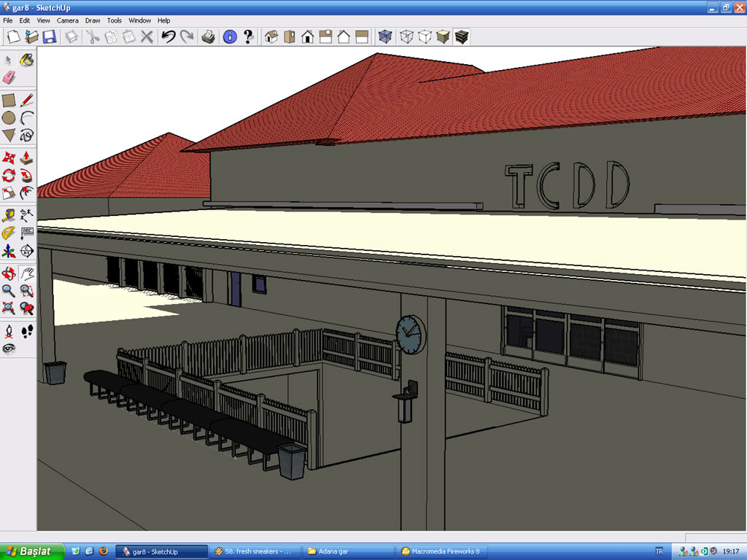
Task: Open a file via folder icon
Action: click(x=31, y=36)
